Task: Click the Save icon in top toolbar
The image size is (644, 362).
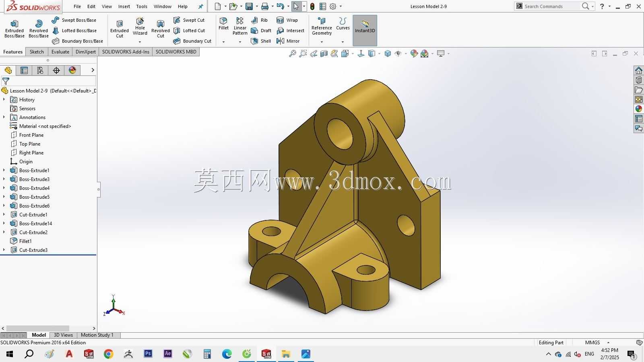Action: [249, 6]
